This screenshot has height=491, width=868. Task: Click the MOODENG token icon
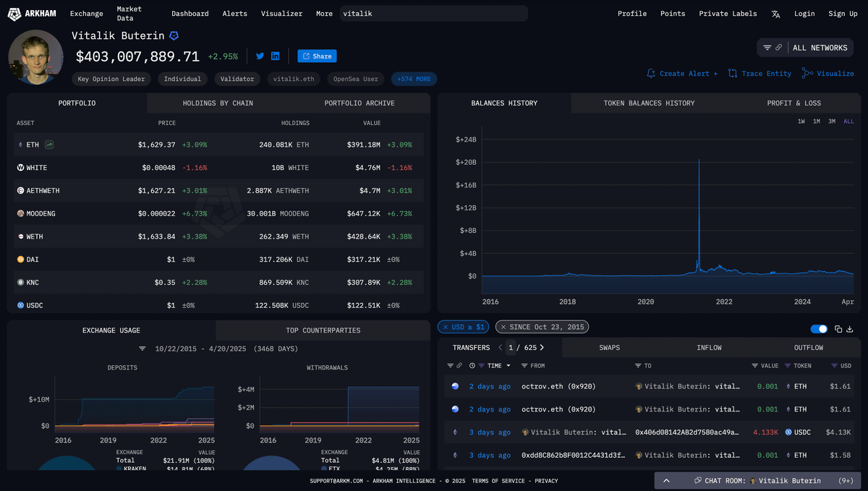tap(20, 214)
